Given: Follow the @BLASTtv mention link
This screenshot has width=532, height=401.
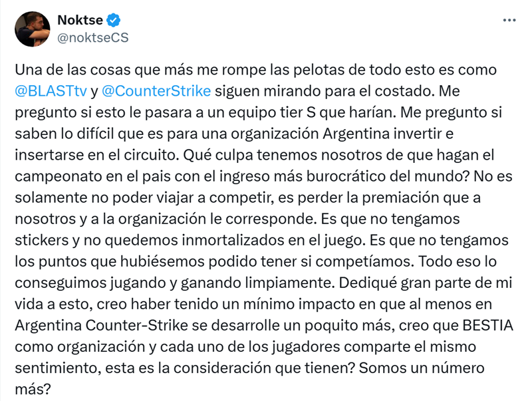Looking at the screenshot, I should point(51,91).
